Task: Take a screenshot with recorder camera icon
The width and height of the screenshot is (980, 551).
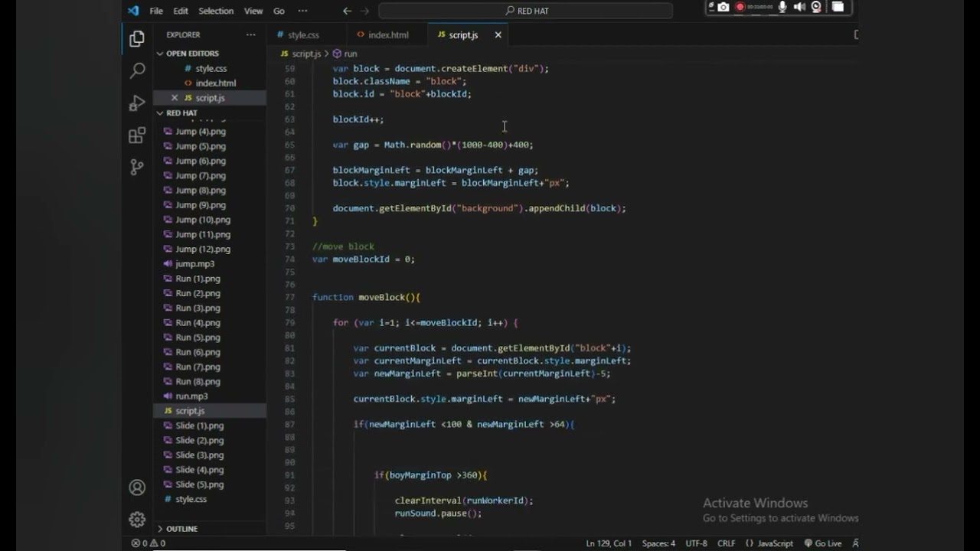Action: (x=724, y=7)
